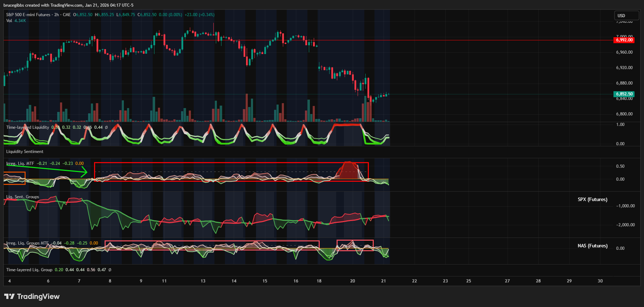The image size is (644, 307).
Task: Open the USD currency selector
Action: click(x=626, y=16)
